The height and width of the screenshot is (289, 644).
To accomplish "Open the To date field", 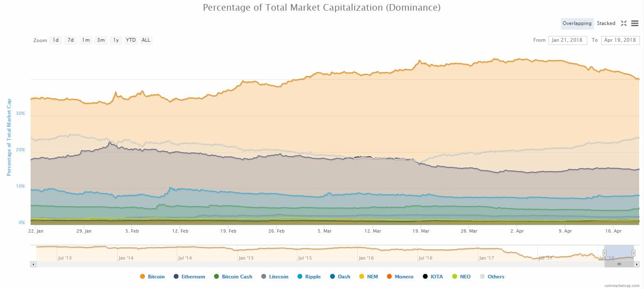I will [620, 40].
